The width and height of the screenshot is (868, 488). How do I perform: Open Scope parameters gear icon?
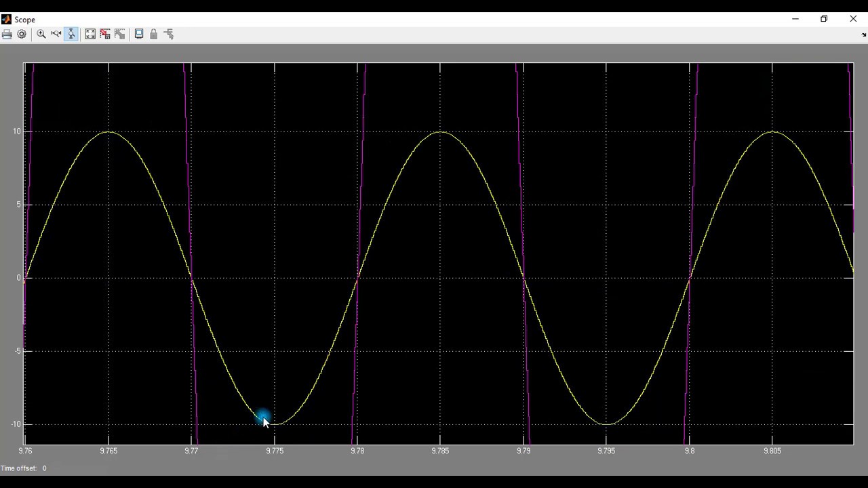pos(22,34)
